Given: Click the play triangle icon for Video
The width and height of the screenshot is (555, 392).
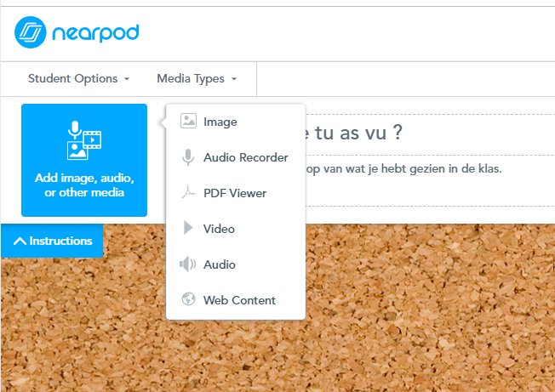Looking at the screenshot, I should coord(188,229).
